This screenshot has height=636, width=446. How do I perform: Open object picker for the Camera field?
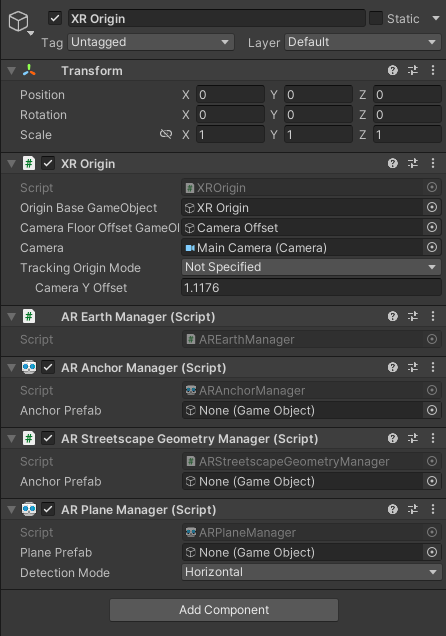point(432,247)
